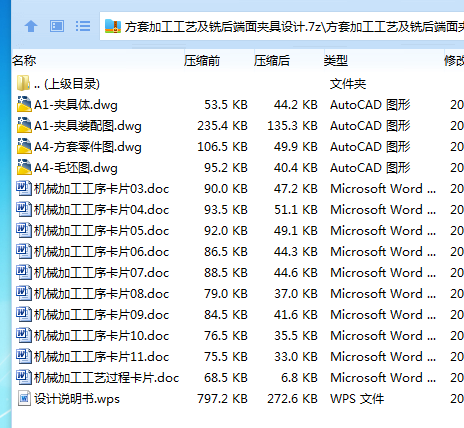This screenshot has width=464, height=428.
Task: Click the 135.3 KB compressed size value
Action: [292, 126]
